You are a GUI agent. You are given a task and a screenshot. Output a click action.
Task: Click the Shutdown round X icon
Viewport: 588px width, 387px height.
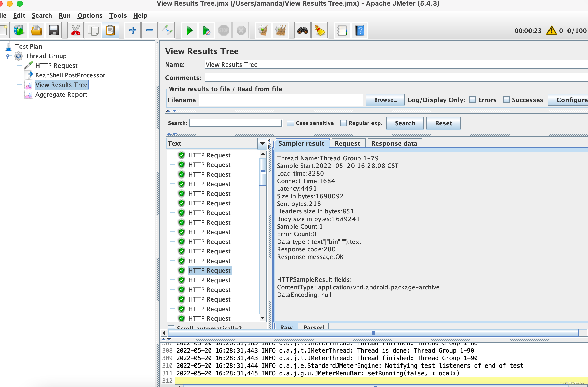coord(241,30)
